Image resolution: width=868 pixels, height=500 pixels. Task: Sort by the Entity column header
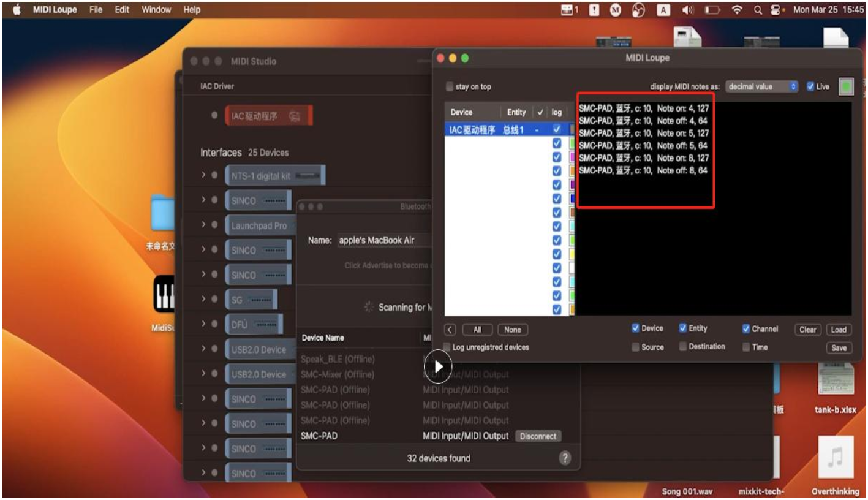click(516, 112)
